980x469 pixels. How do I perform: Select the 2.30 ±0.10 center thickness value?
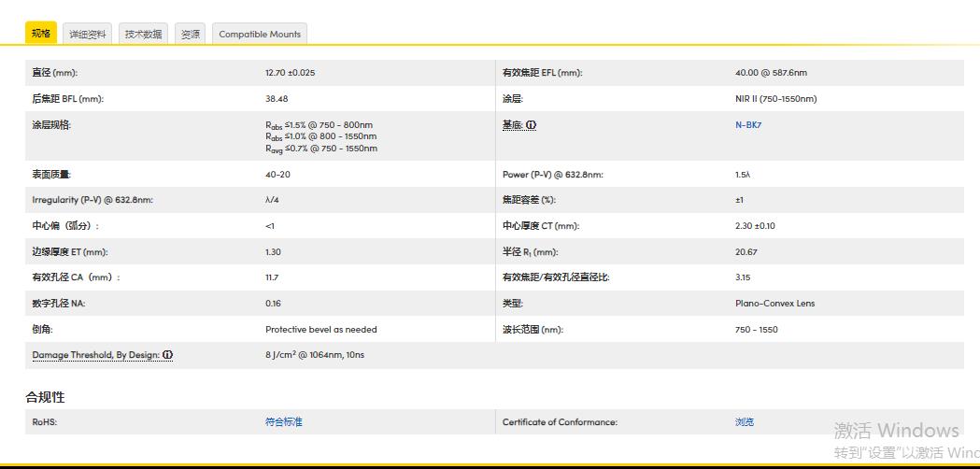point(755,226)
